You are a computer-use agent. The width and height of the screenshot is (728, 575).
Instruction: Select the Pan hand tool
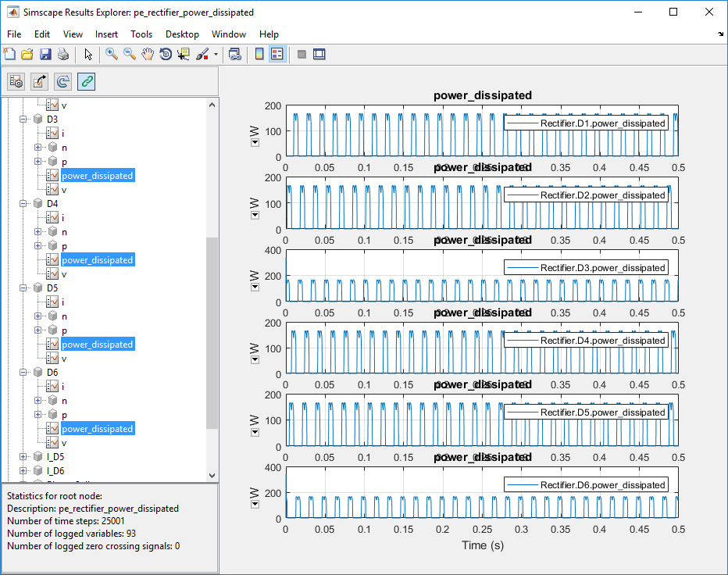148,54
